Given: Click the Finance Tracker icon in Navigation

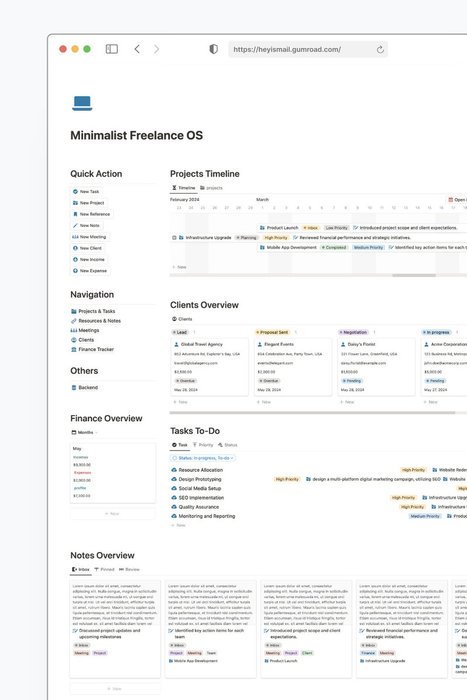Looking at the screenshot, I should pyautogui.click(x=74, y=350).
